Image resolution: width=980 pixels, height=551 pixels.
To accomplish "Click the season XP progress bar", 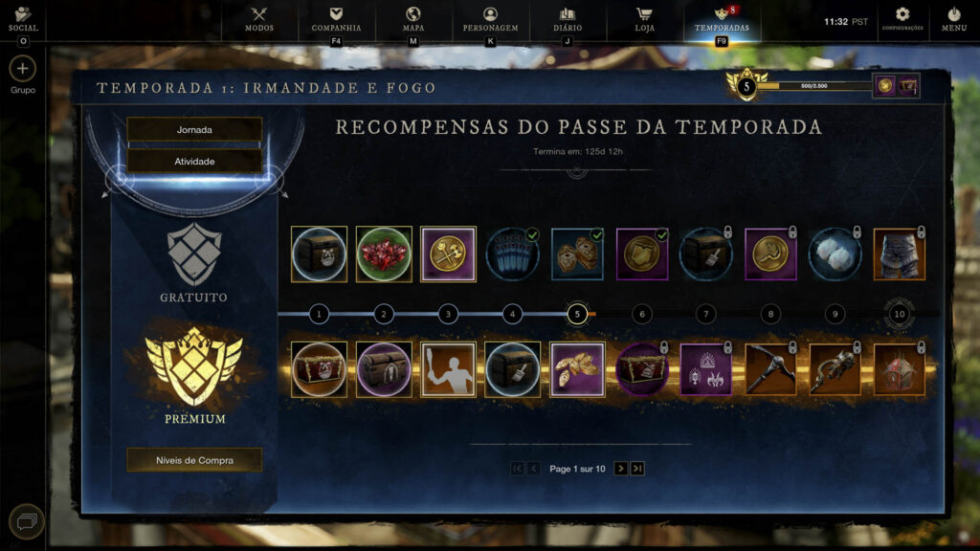I will click(813, 86).
